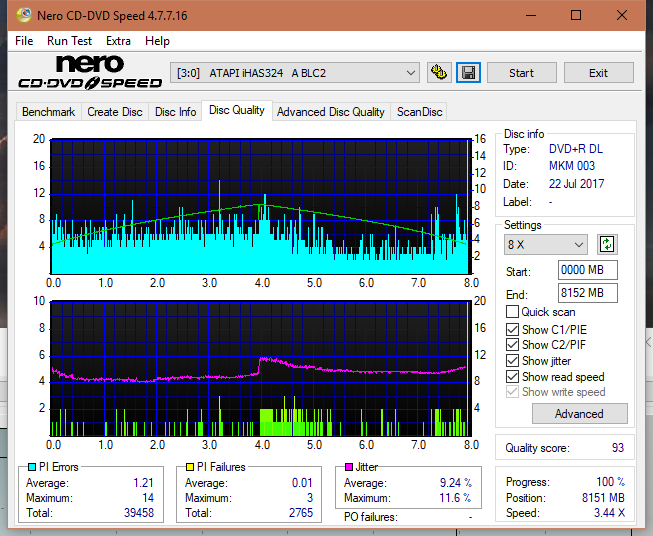Viewport: 653px width, 536px height.
Task: Click the Jitter maximum 11.6 % value
Action: pyautogui.click(x=456, y=498)
